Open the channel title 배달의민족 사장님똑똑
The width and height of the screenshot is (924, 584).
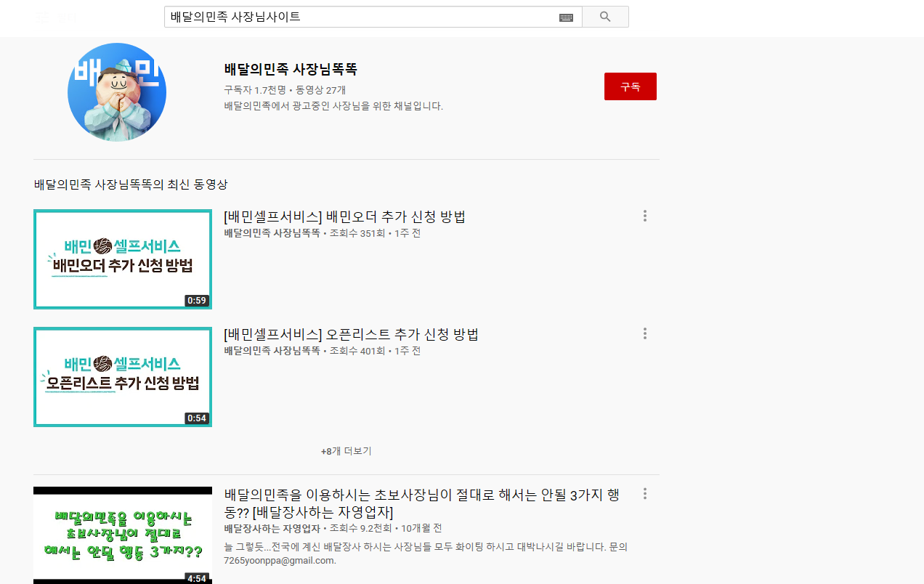pyautogui.click(x=291, y=70)
